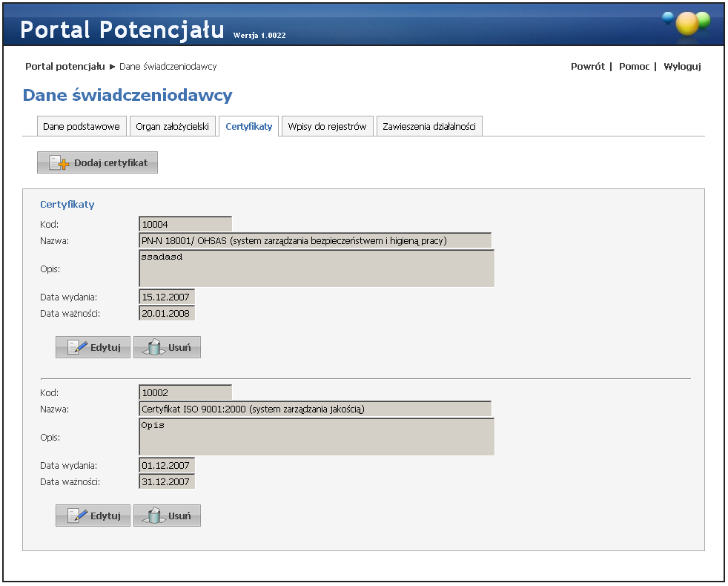This screenshot has width=728, height=586.
Task: Select the Certyfikaty tab
Action: (249, 126)
